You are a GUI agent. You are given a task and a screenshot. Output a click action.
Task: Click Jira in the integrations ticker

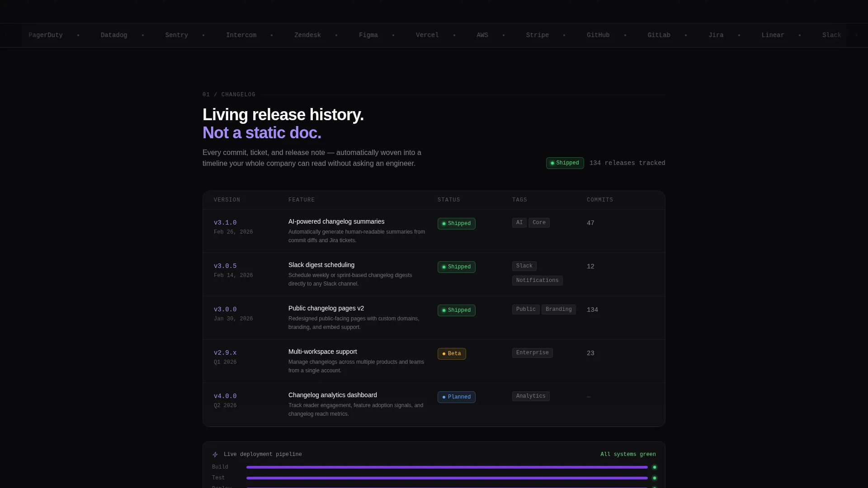[716, 35]
